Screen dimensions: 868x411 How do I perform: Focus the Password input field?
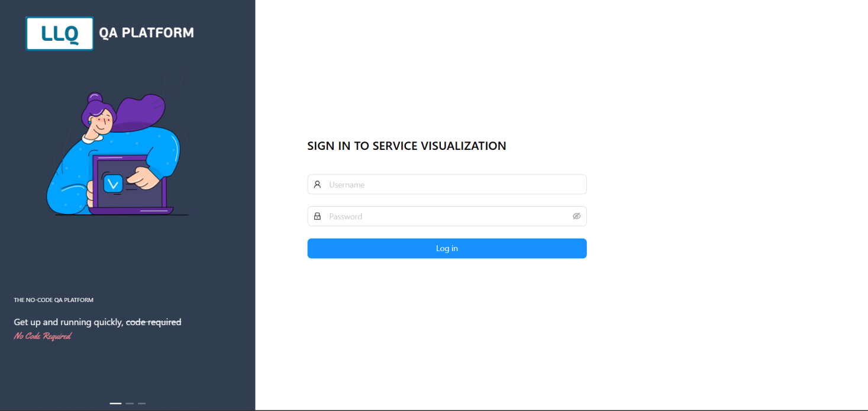(447, 216)
